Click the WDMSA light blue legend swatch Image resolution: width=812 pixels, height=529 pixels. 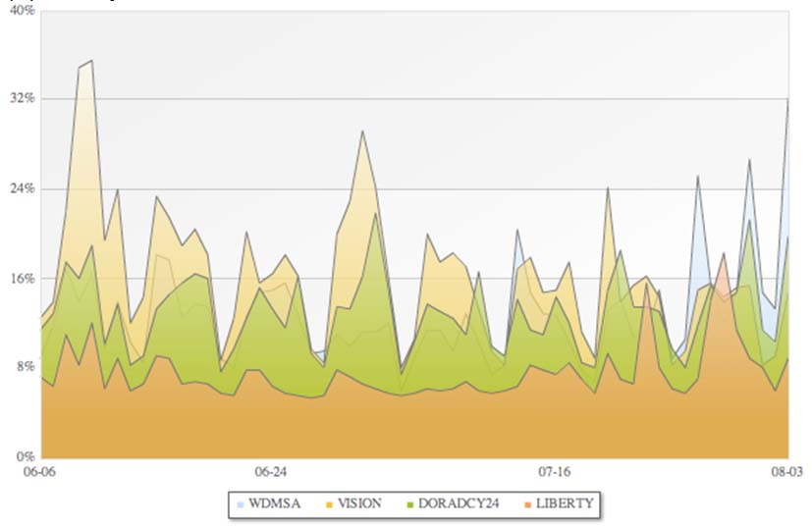click(x=241, y=503)
